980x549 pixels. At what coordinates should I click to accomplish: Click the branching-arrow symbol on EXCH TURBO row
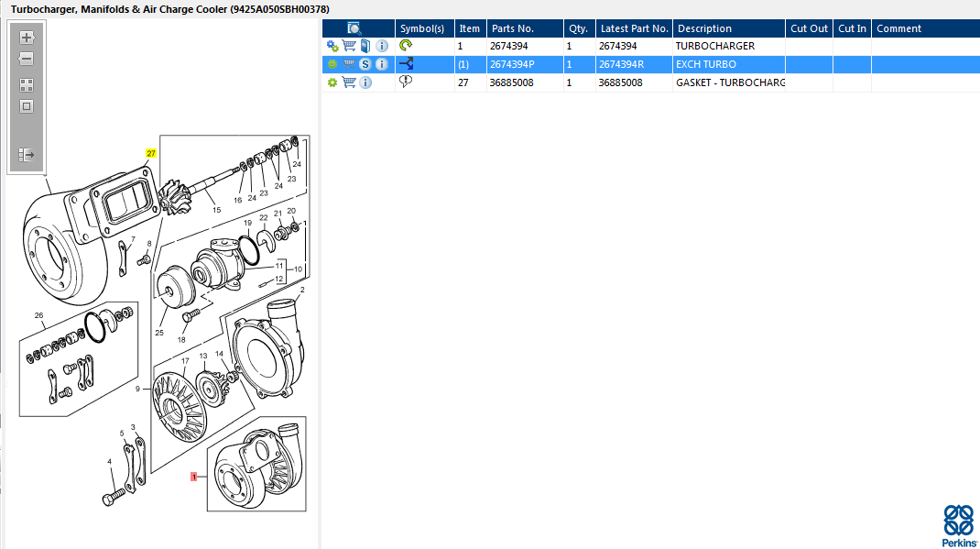(407, 63)
